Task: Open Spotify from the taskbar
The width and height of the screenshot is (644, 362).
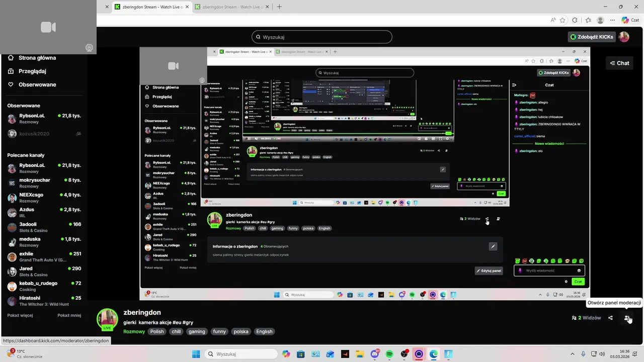Action: 389,354
